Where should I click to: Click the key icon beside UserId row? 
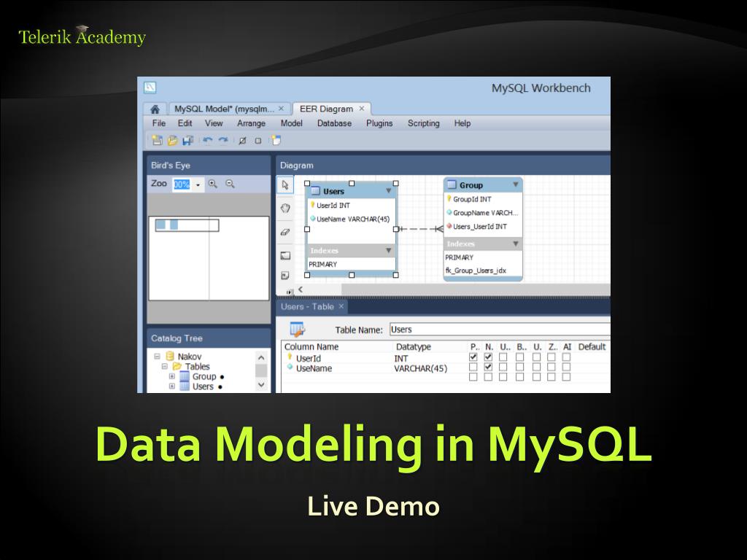290,357
